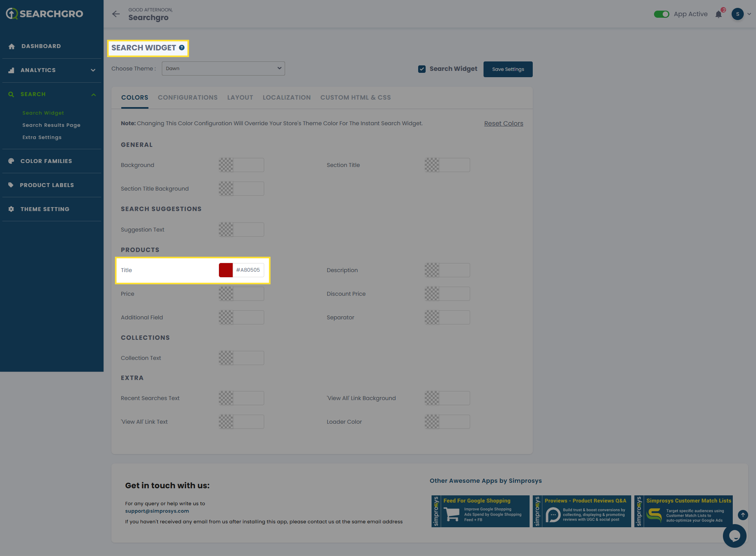
Task: Open the Choose Theme dropdown
Action: coord(223,69)
